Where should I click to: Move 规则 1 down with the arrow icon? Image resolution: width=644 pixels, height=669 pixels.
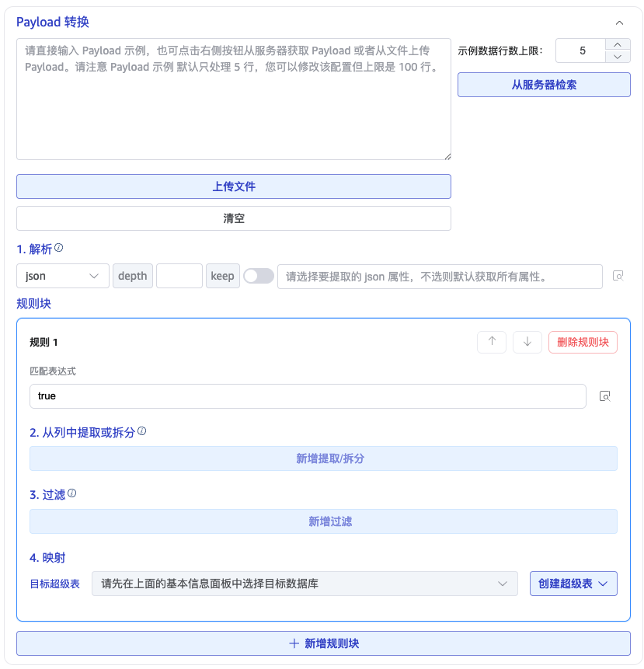[x=527, y=342]
